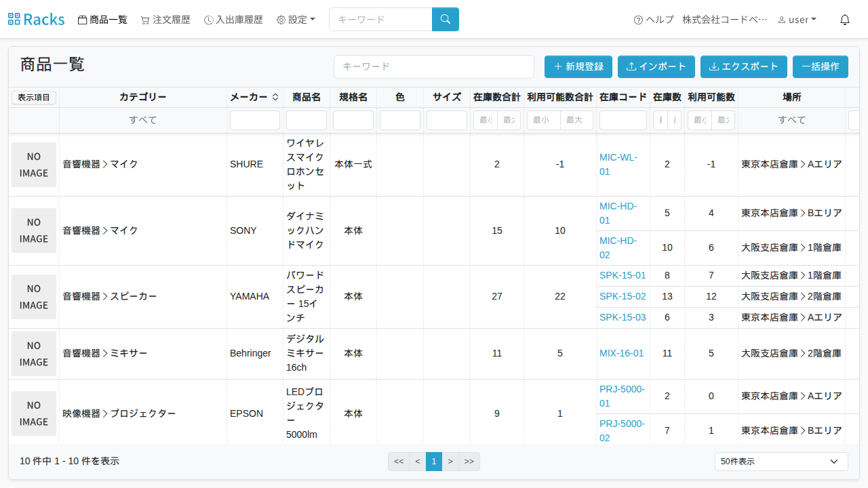Click the 規格名 filter input

click(353, 120)
